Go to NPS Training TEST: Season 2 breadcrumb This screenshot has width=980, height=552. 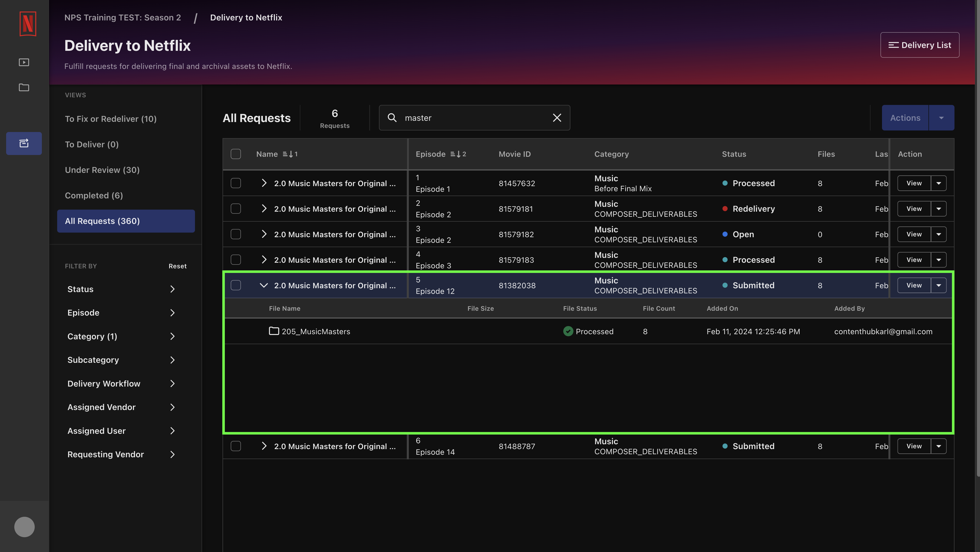click(122, 18)
